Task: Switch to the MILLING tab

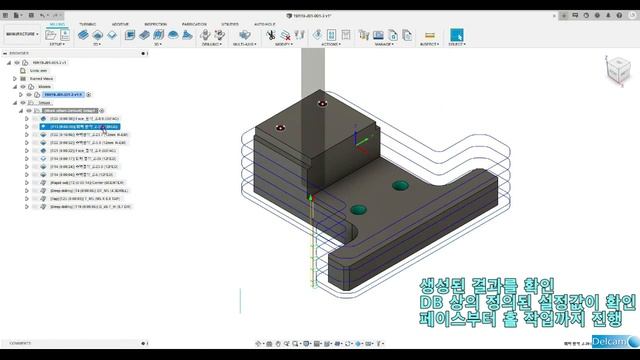Action: coord(57,24)
